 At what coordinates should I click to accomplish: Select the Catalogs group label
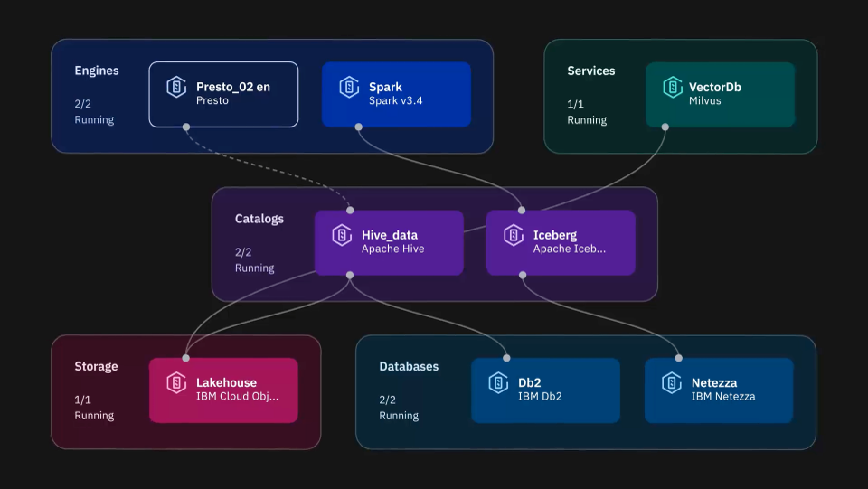pyautogui.click(x=259, y=219)
